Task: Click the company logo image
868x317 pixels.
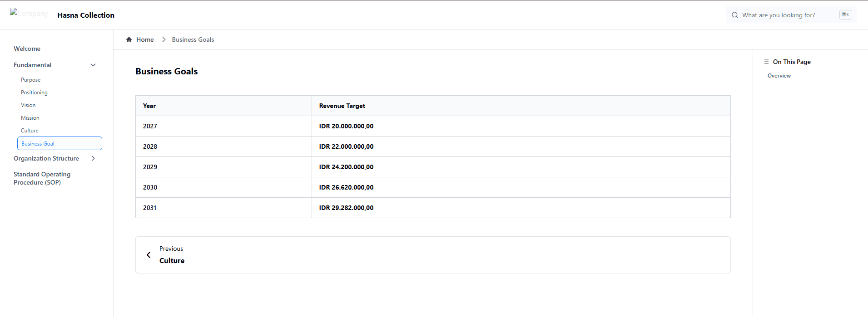Action: tap(28, 14)
